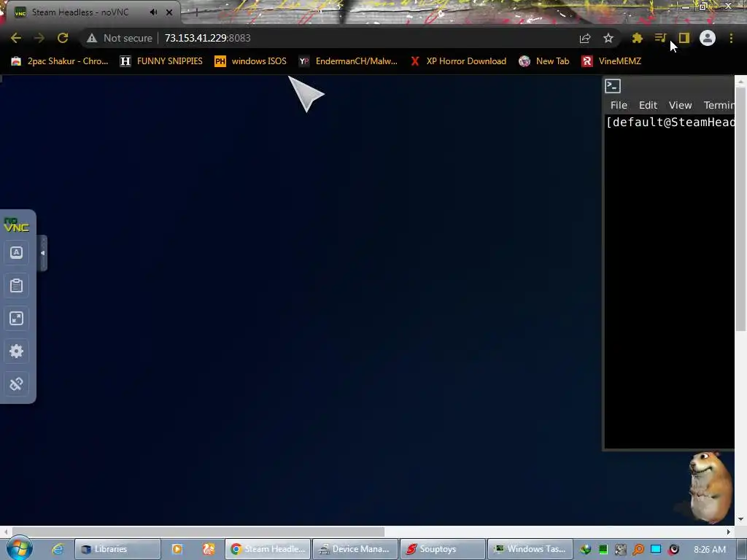Viewport: 747px width, 560px height.
Task: Open the Chrome profile avatar
Action: [708, 38]
